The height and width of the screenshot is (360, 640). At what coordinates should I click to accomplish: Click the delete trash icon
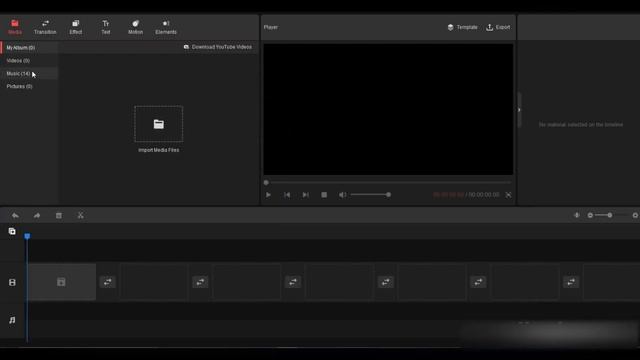(x=59, y=216)
